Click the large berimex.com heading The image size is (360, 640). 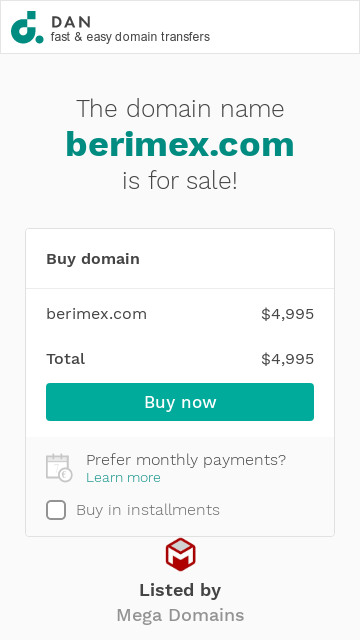[x=180, y=144]
